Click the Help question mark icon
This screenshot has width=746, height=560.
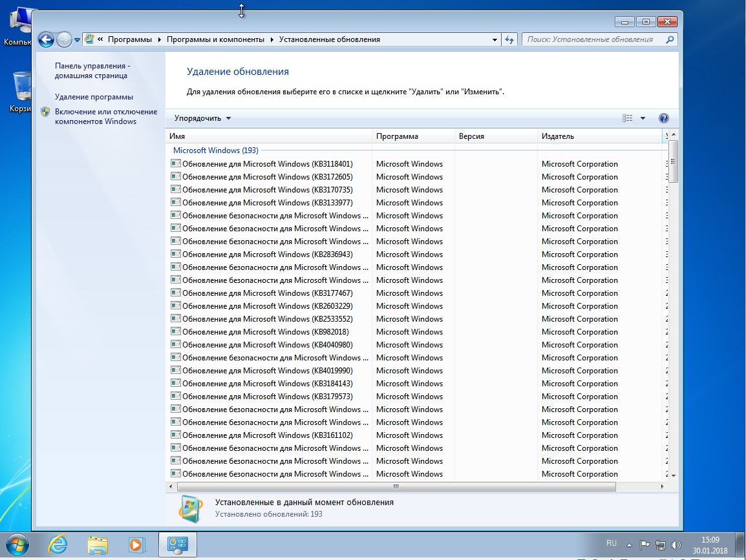(x=664, y=118)
